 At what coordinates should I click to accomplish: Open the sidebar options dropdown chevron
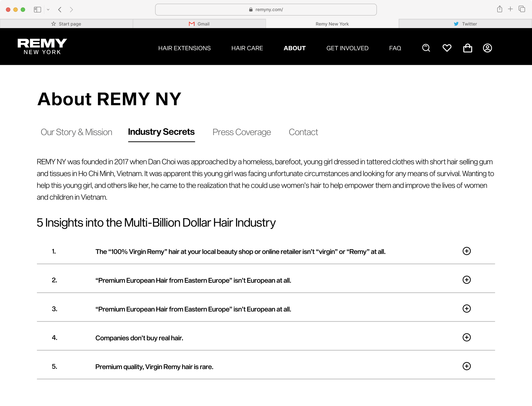[48, 9]
